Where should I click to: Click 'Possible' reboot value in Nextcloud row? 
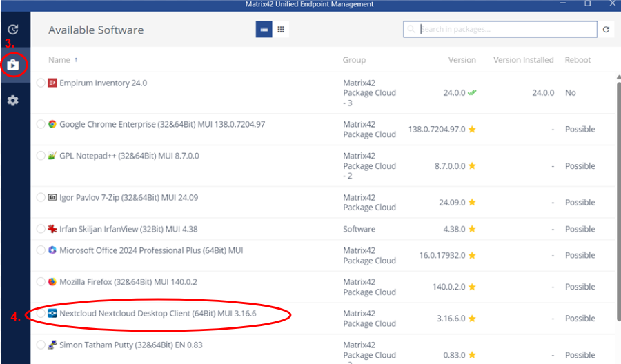pos(580,318)
